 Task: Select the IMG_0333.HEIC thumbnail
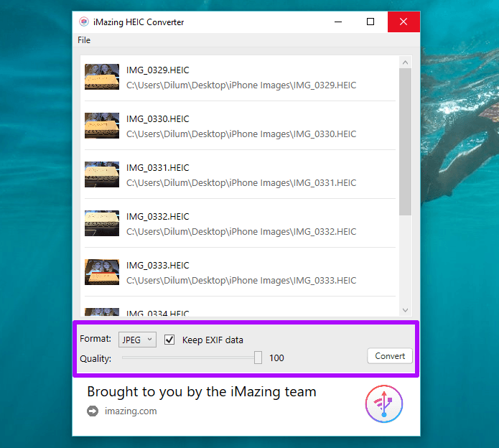coord(102,272)
